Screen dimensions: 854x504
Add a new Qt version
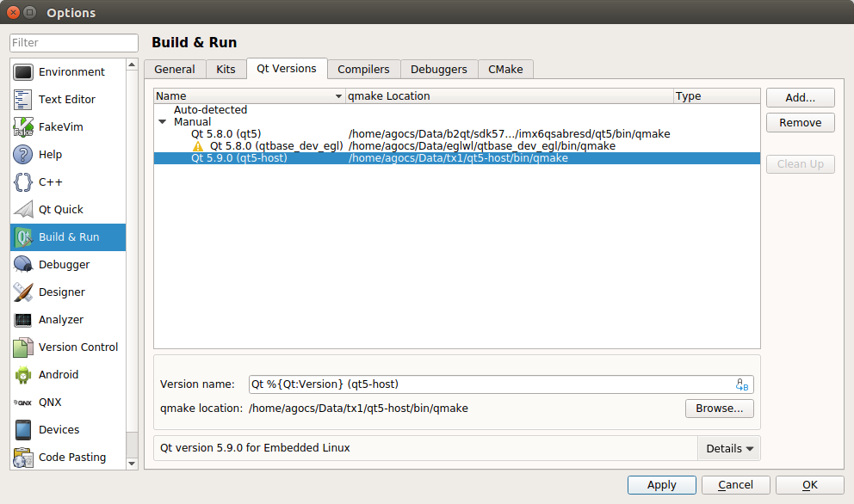coord(799,97)
